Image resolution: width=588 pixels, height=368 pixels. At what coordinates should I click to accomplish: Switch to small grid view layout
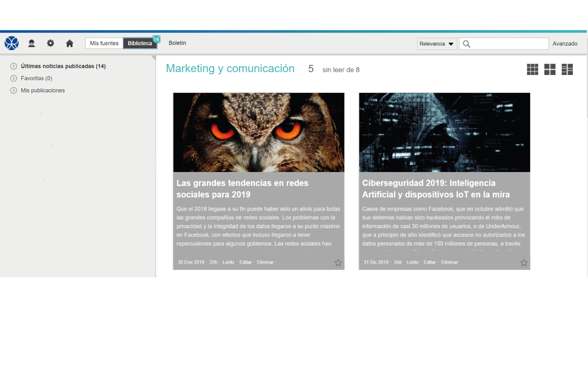point(532,69)
